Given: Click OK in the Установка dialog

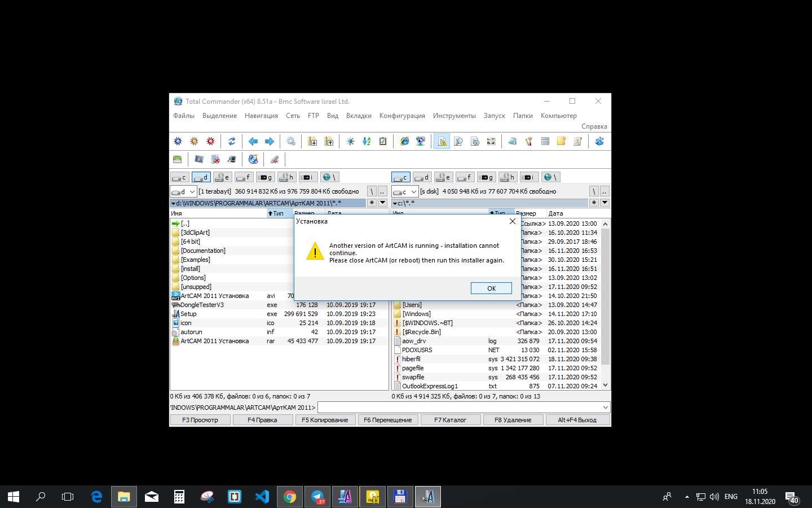Looking at the screenshot, I should coord(491,288).
